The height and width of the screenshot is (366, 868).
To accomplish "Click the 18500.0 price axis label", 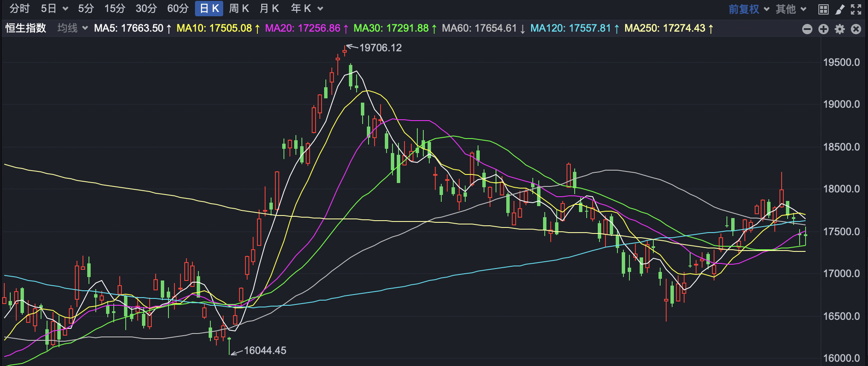I will [841, 147].
